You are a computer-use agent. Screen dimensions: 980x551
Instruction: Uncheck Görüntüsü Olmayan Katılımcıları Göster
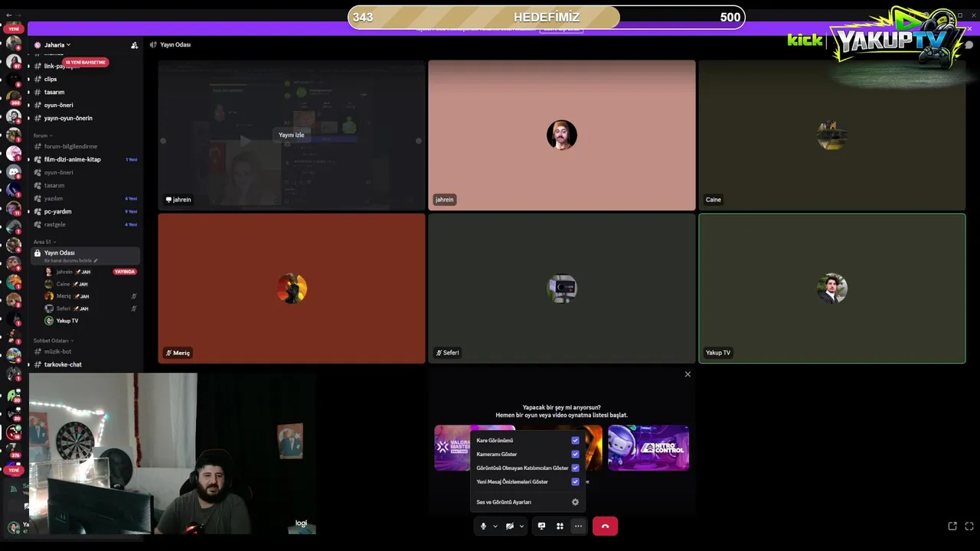[x=575, y=468]
